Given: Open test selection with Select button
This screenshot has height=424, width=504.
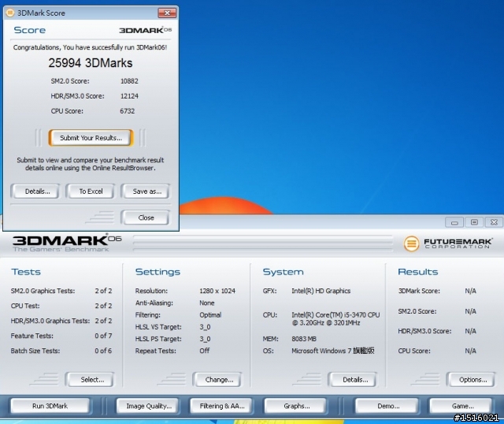Looking at the screenshot, I should pos(90,380).
